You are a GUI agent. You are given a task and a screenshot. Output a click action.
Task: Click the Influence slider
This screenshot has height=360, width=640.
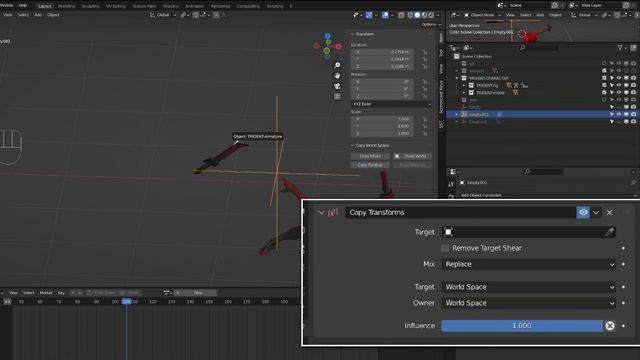522,326
